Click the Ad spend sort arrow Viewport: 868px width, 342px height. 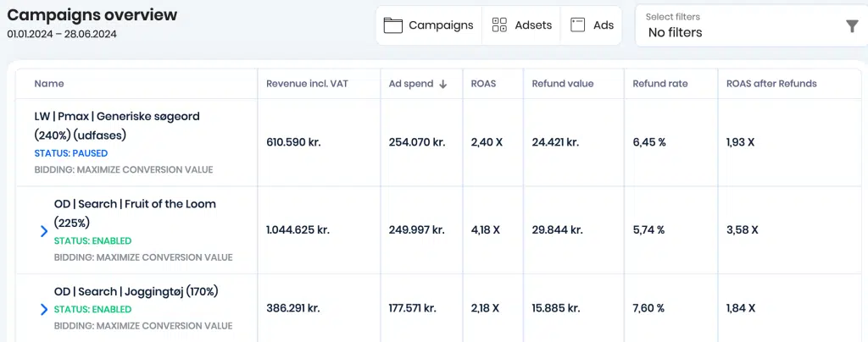click(442, 84)
